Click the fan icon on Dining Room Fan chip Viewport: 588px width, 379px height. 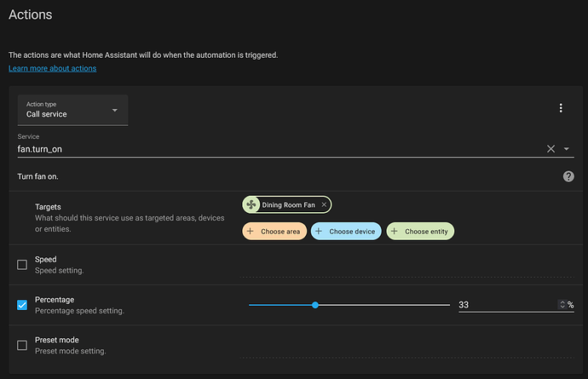coord(251,205)
